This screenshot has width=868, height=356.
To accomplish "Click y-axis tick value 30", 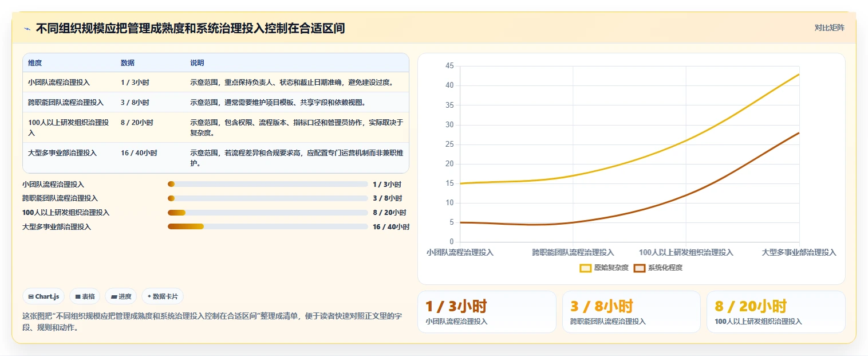I will 449,125.
